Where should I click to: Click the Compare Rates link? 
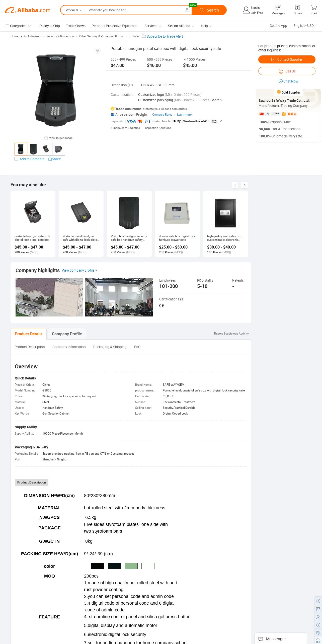point(162,115)
